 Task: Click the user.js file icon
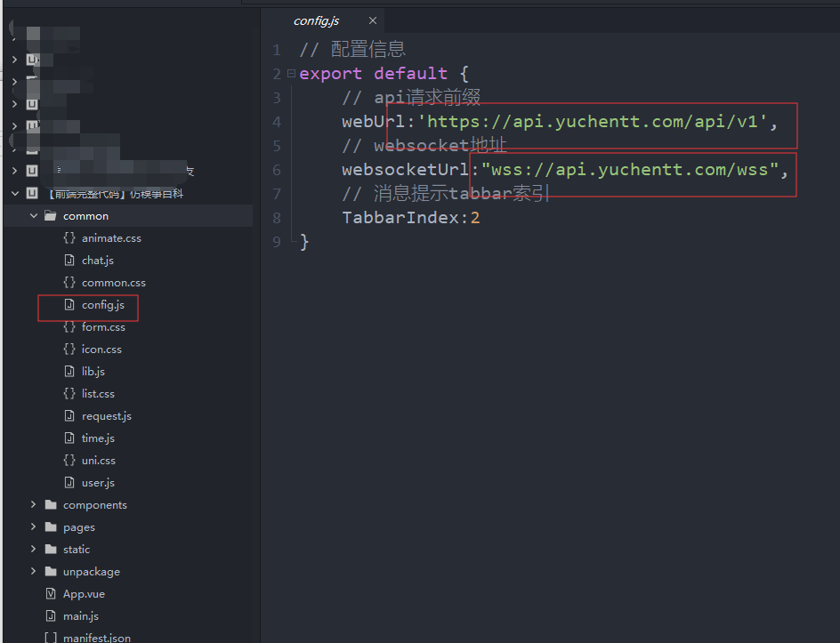pyautogui.click(x=69, y=482)
